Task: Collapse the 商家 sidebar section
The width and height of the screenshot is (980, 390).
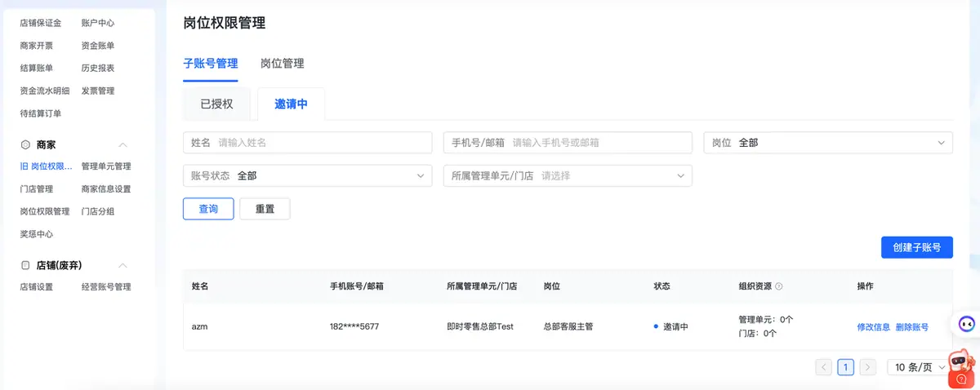Action: click(x=123, y=144)
